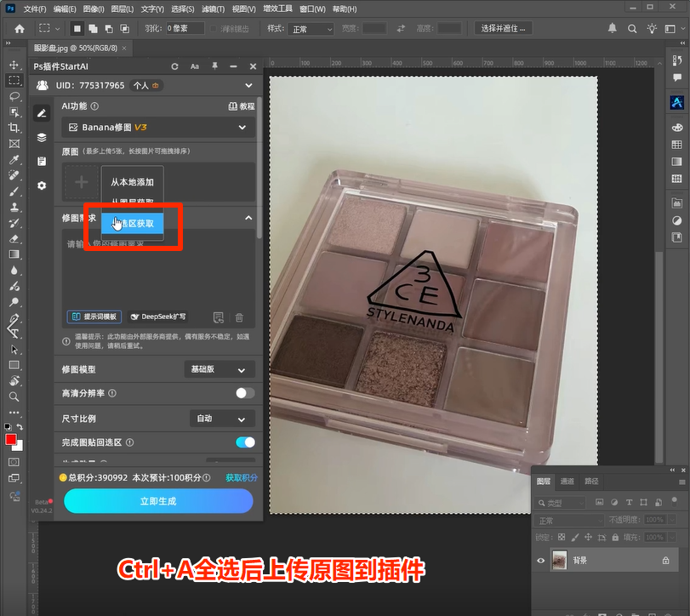Choose the highlighted 选区获取 menu item
The height and width of the screenshot is (616, 690).
coord(133,223)
